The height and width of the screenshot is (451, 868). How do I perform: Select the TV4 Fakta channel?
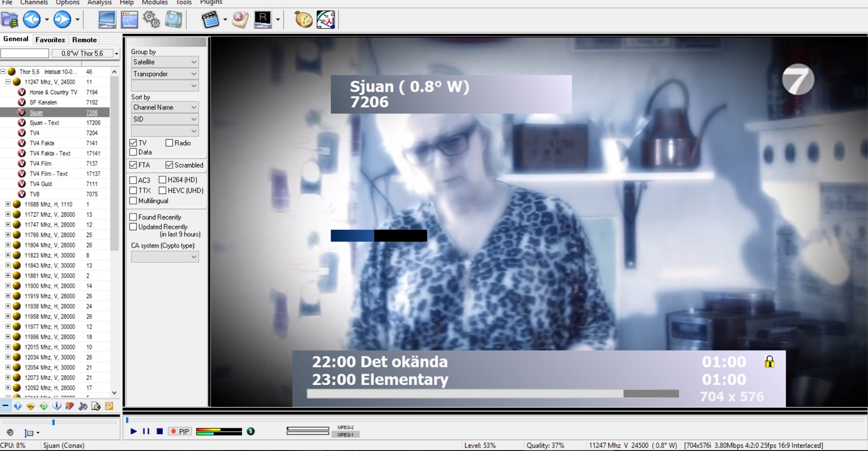[x=42, y=143]
